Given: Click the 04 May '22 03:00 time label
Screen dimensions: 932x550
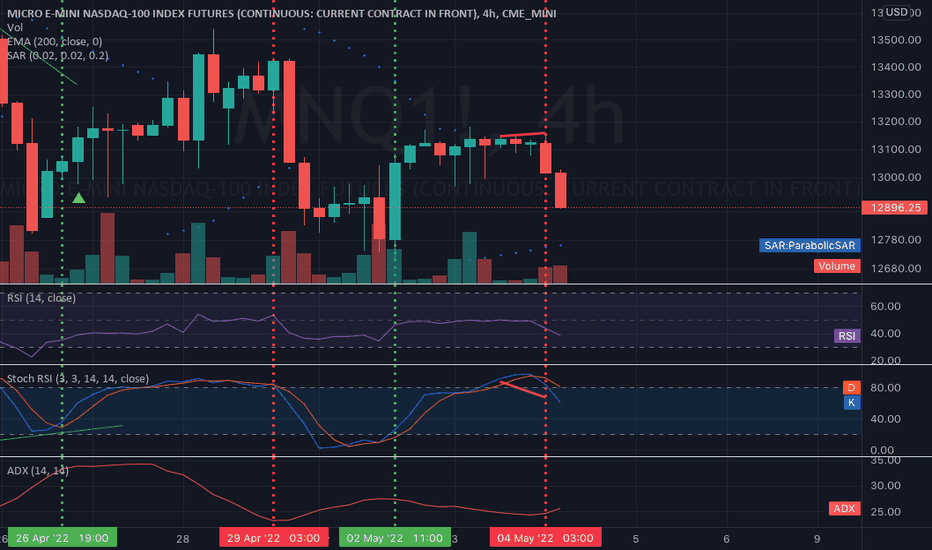Looking at the screenshot, I should pos(545,538).
